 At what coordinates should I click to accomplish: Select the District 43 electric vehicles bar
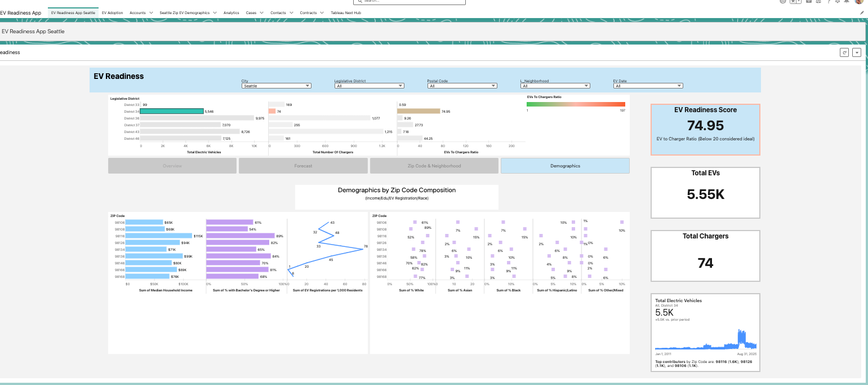pyautogui.click(x=190, y=131)
